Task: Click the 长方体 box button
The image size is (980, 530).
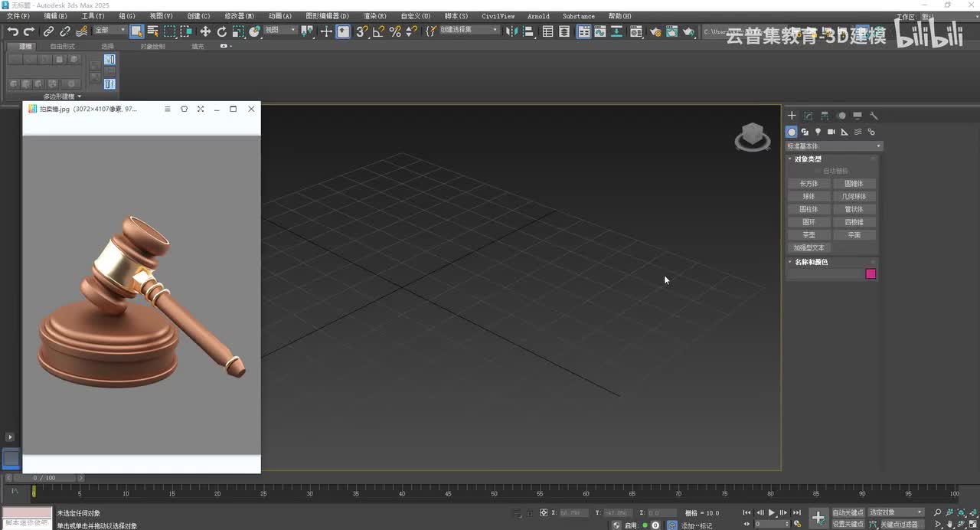Action: tap(808, 184)
